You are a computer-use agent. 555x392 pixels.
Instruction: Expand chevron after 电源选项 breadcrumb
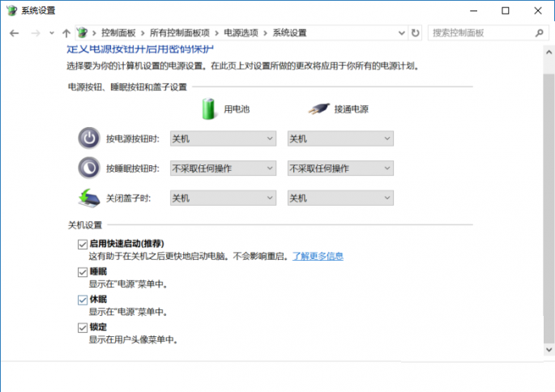[265, 33]
